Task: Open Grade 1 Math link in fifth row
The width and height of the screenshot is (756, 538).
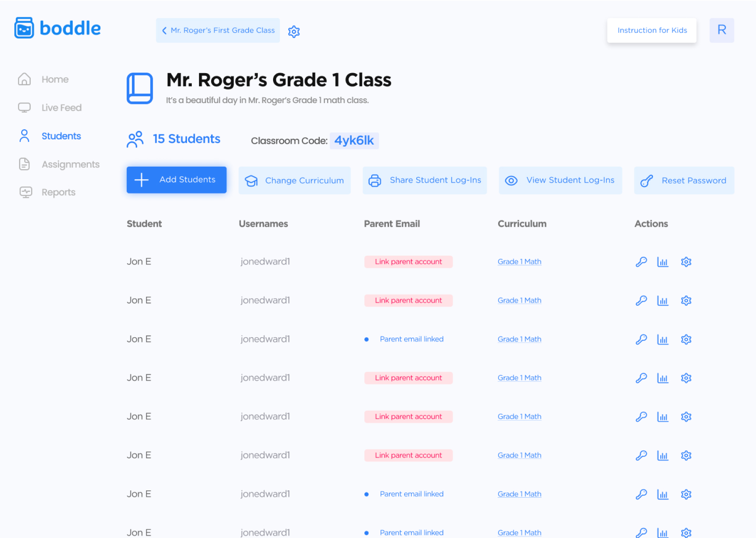Action: (x=519, y=417)
